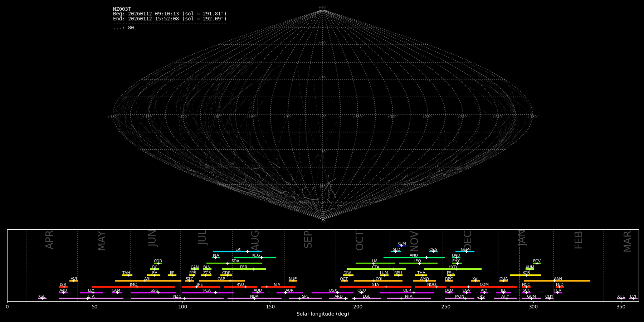Select the STA shower label
Viewport: 644px width, 322px height.
coord(375,285)
